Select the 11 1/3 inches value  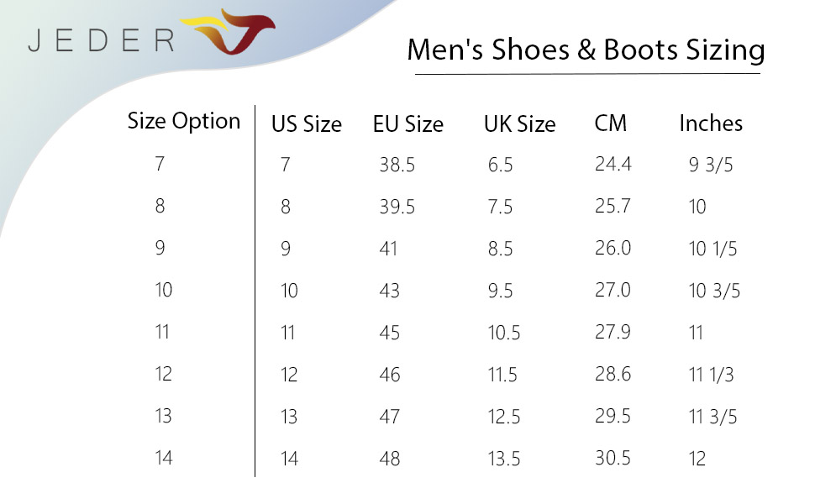point(711,375)
